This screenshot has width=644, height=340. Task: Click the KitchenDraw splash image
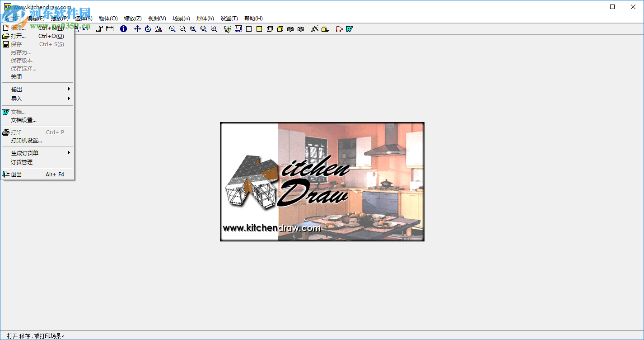(x=322, y=182)
